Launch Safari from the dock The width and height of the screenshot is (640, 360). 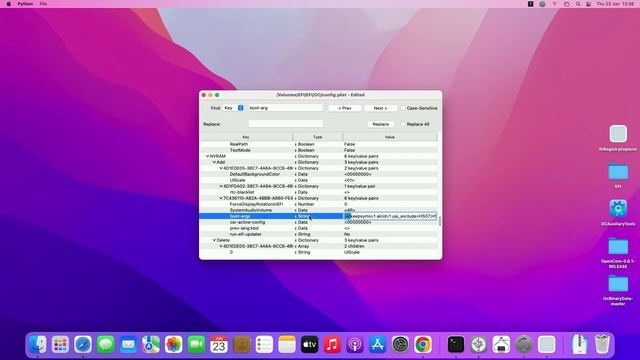(x=83, y=344)
